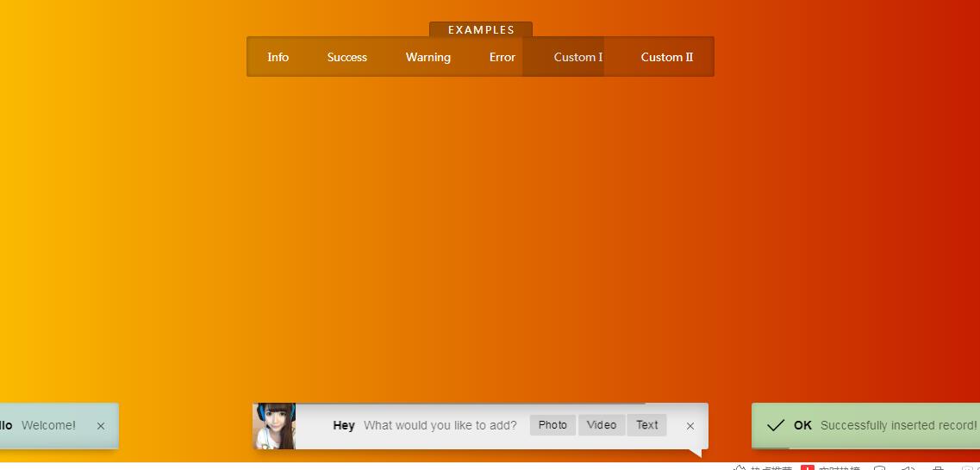The image size is (980, 470).
Task: Close the Welcome notification
Action: (101, 426)
